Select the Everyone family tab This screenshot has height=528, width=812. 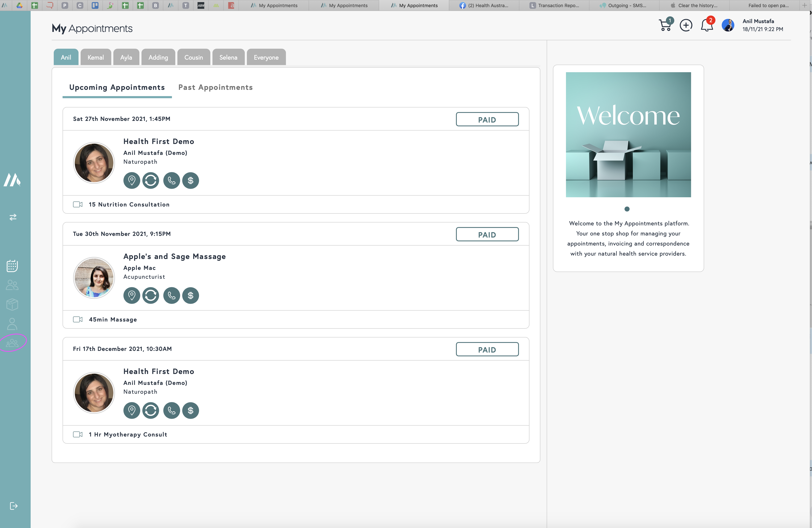click(266, 57)
